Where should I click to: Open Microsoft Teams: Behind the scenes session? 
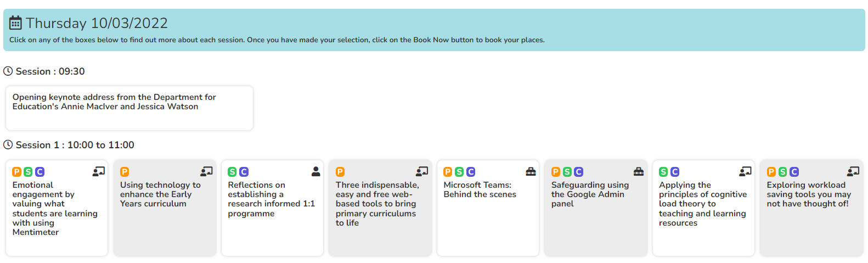click(x=488, y=208)
